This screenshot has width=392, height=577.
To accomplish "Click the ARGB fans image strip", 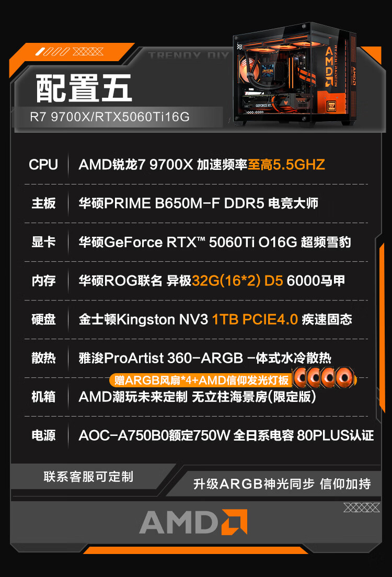I will click(325, 377).
